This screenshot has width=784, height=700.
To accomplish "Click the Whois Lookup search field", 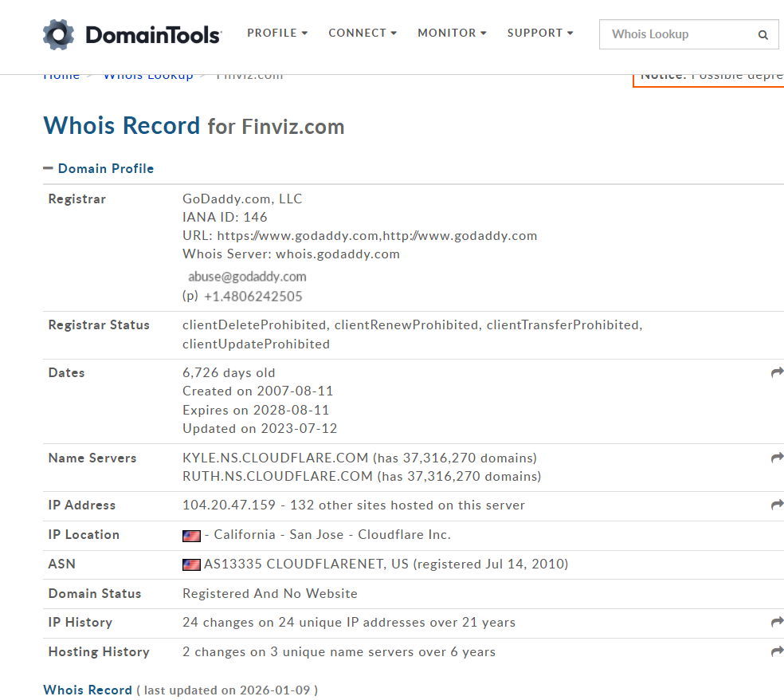I will tap(677, 34).
